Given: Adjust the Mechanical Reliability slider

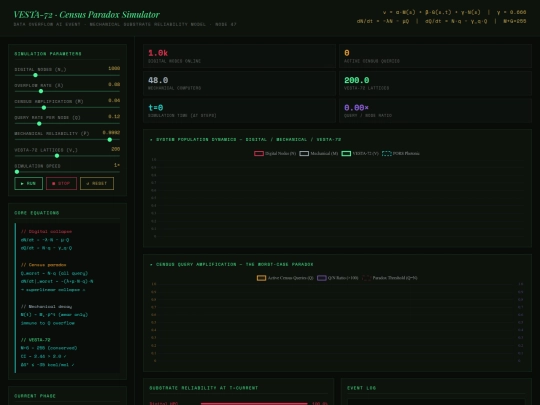Looking at the screenshot, I should tap(67, 139).
